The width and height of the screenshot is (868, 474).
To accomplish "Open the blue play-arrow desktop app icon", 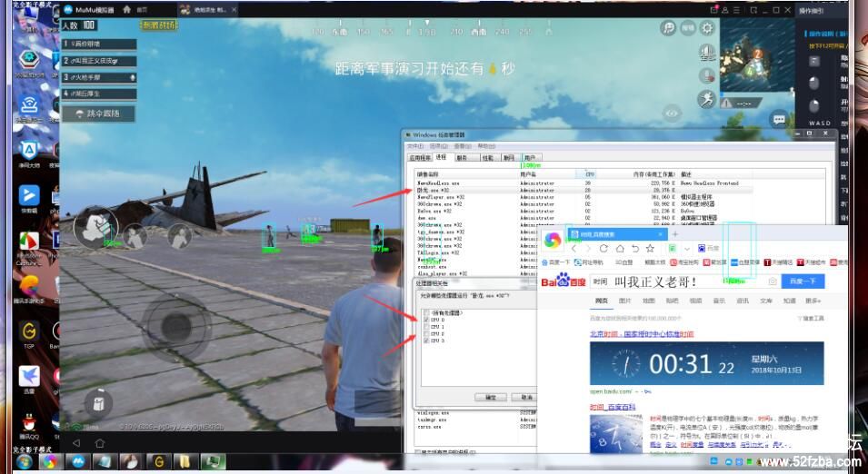I will (x=29, y=195).
